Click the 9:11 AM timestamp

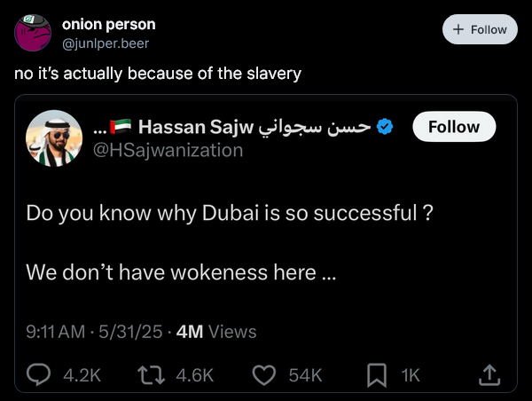click(x=55, y=332)
